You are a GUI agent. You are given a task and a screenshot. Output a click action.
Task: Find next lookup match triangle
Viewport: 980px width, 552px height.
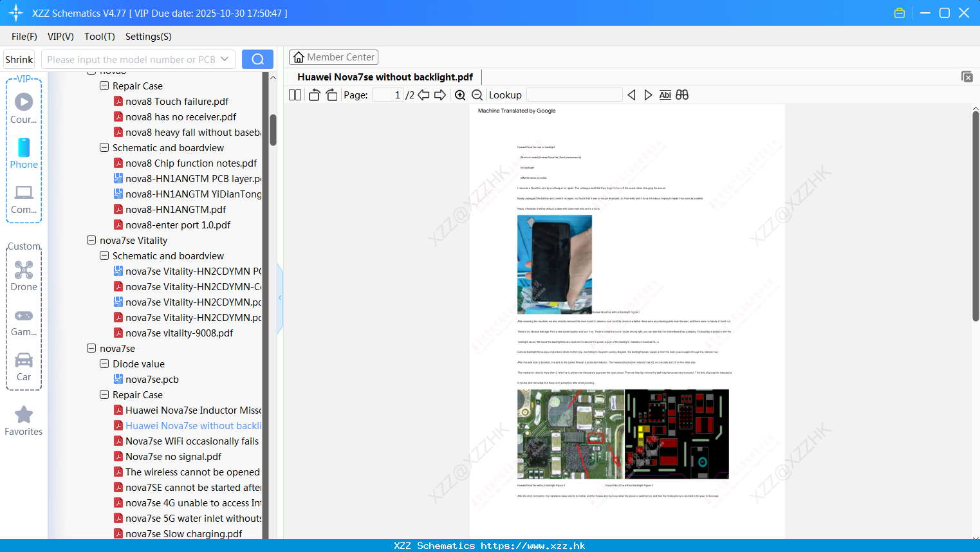[648, 95]
